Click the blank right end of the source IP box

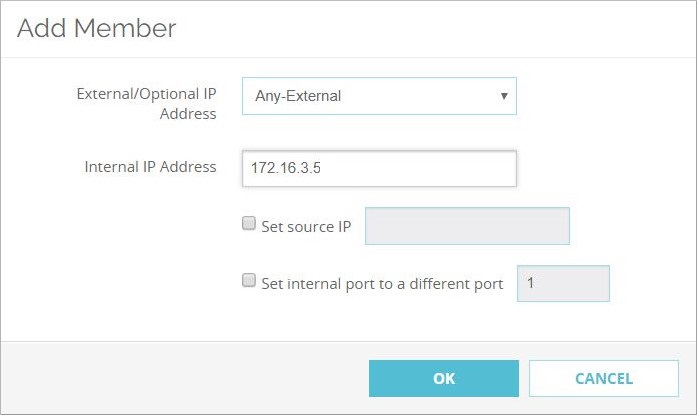(545, 226)
